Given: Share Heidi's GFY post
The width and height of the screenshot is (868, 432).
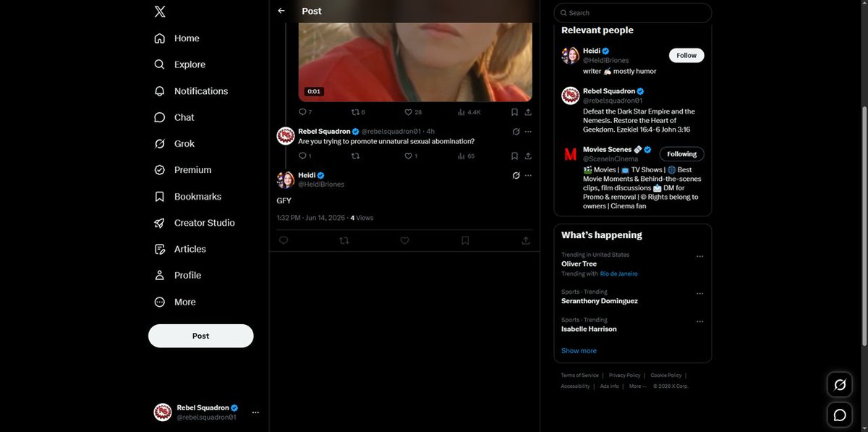Looking at the screenshot, I should (x=526, y=240).
